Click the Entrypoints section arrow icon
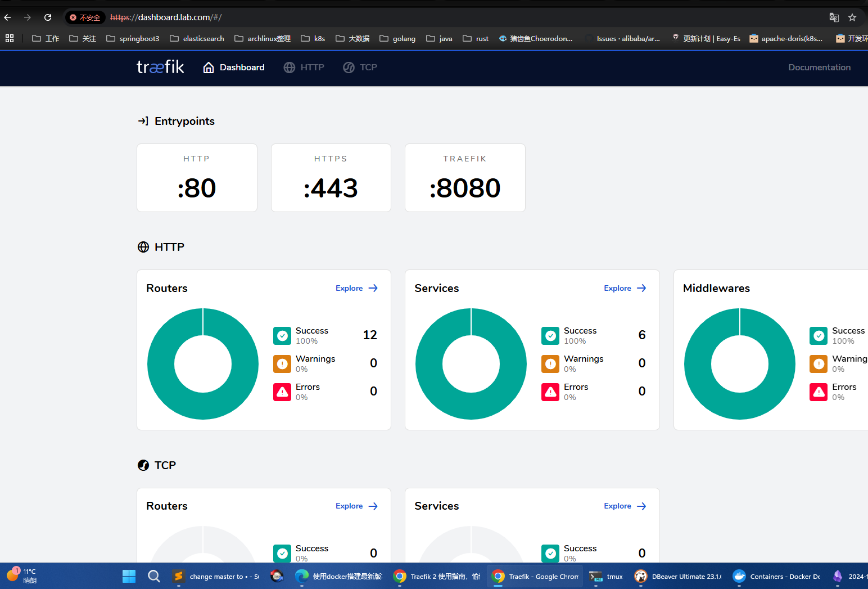Screen dimensions: 868x589 pos(143,121)
